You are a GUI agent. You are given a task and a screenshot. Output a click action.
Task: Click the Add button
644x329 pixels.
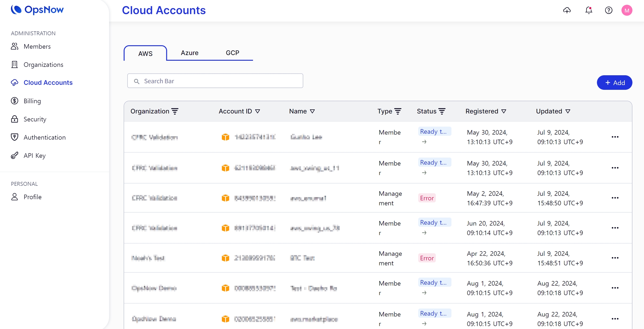(x=614, y=83)
